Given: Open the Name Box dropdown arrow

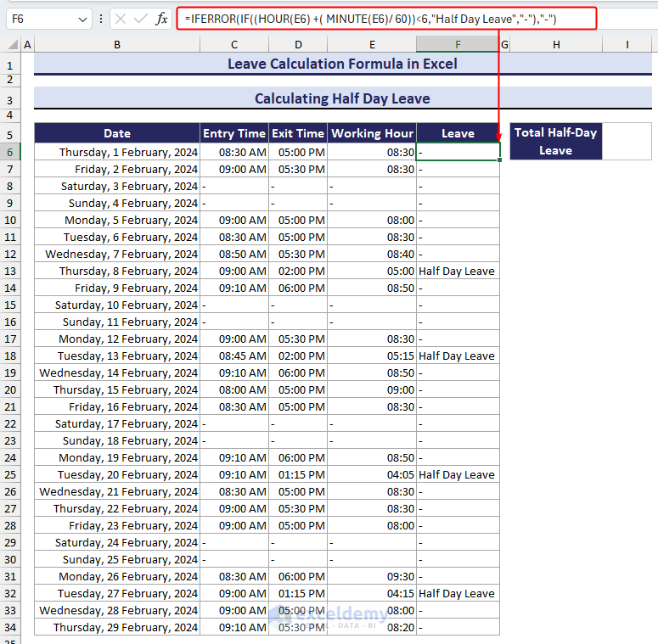Looking at the screenshot, I should tap(82, 20).
